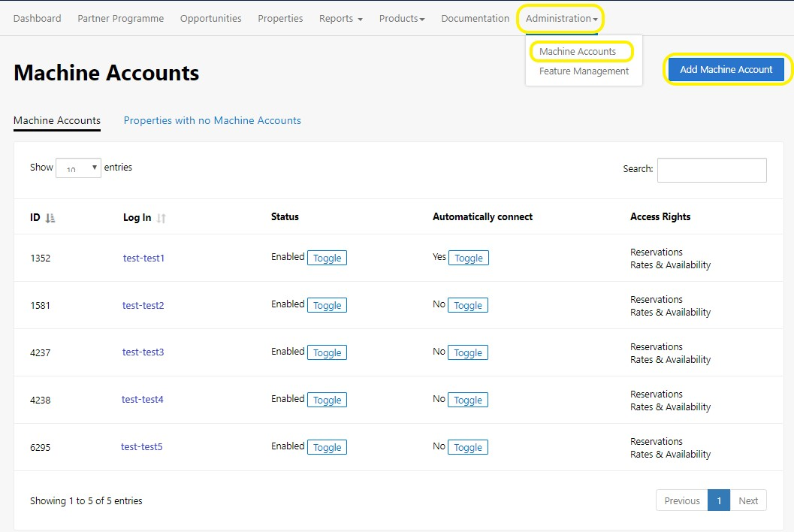This screenshot has height=532, width=794.
Task: Expand the Products menu dropdown
Action: 402,18
